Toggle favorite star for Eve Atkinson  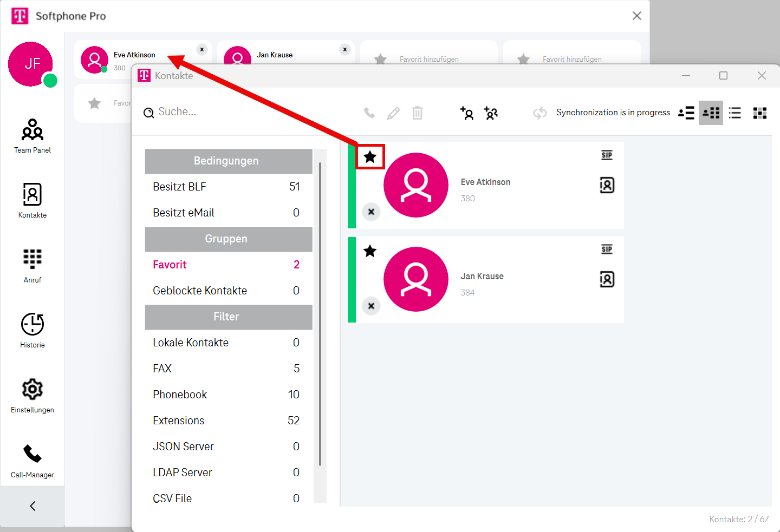370,157
